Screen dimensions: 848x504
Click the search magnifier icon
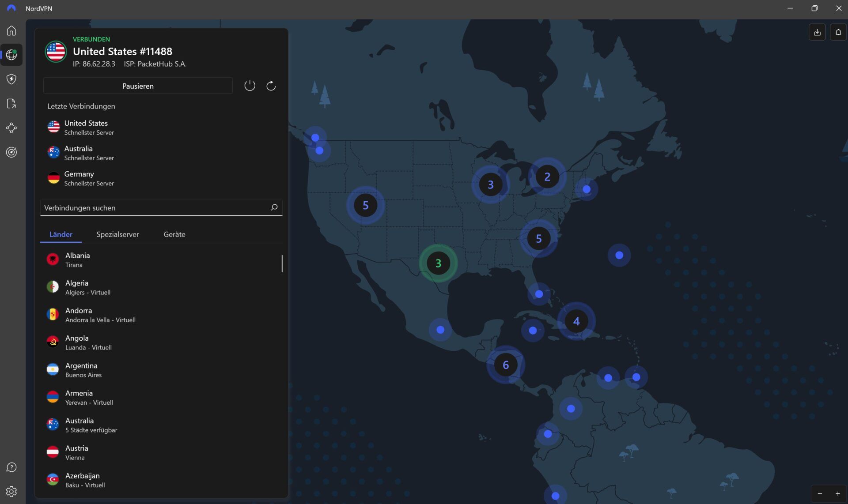pos(274,207)
